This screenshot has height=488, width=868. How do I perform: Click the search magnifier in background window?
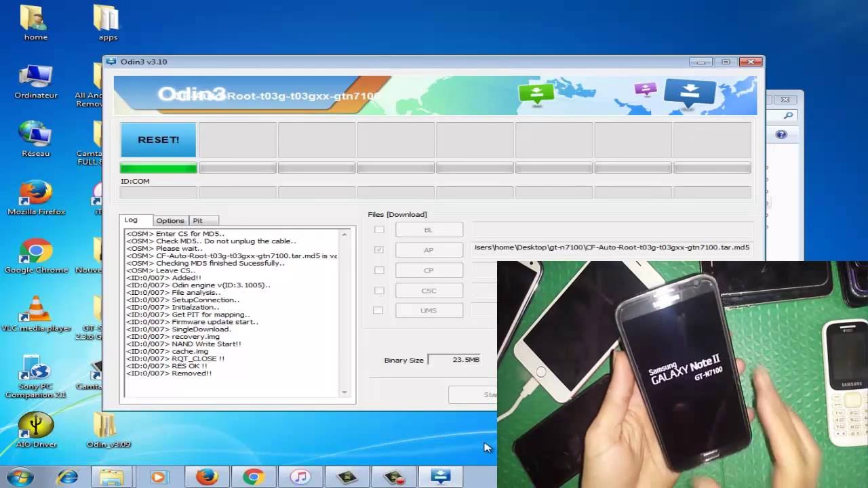(788, 116)
